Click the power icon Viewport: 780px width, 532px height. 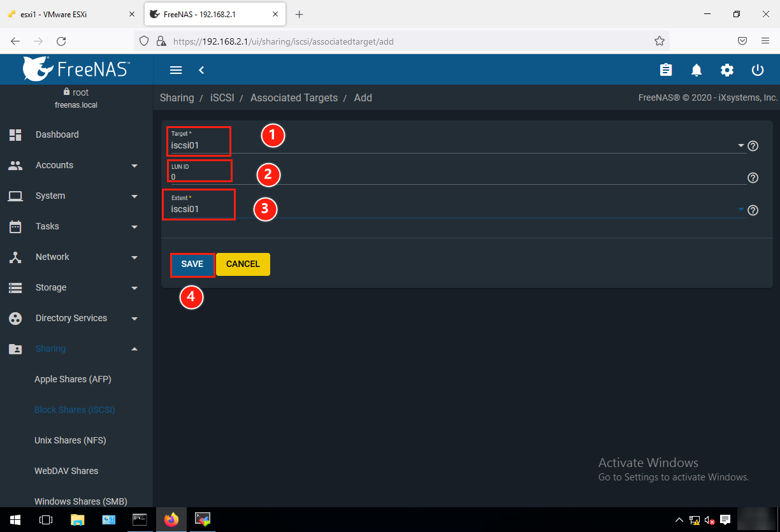(758, 70)
